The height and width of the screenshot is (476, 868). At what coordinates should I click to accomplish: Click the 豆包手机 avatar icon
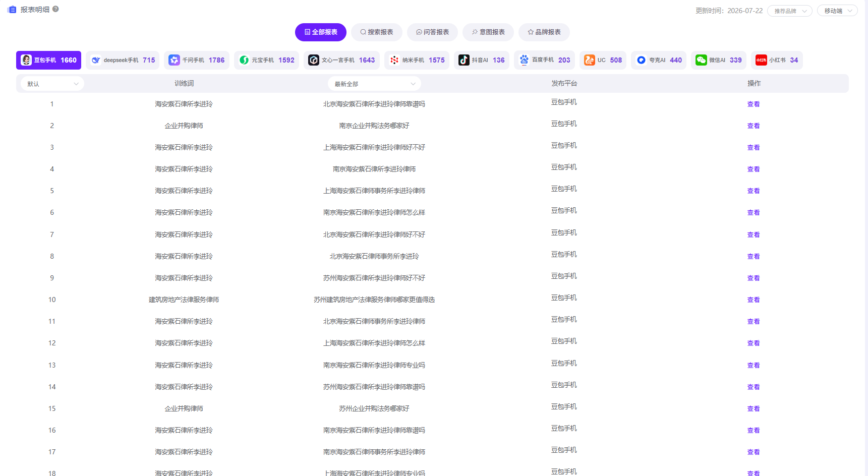[x=26, y=60]
